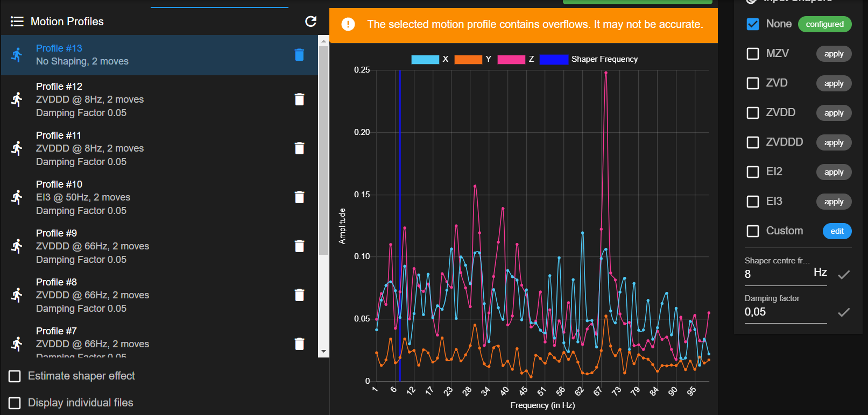Enable Display individual files

point(15,403)
